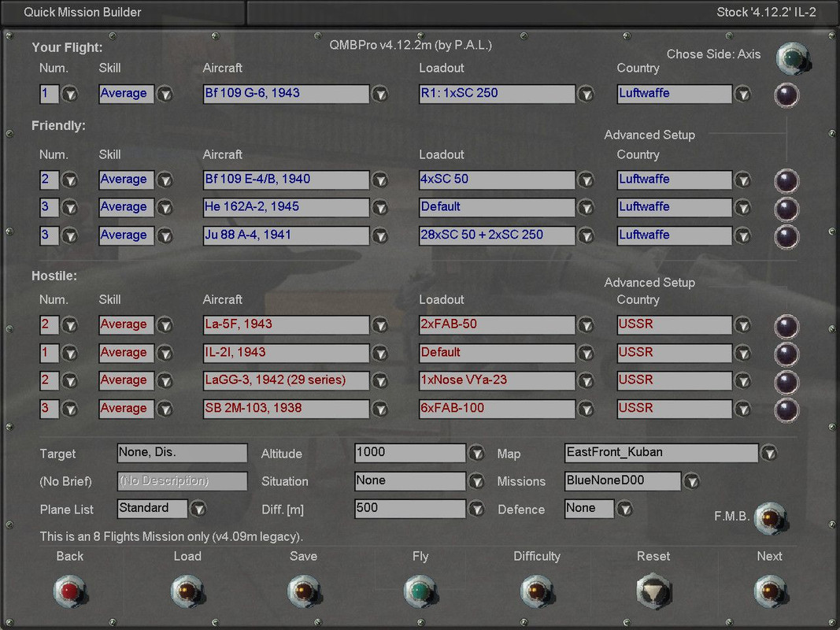
Task: Open loadout dropdown for R1: 1xSC 250
Action: click(x=586, y=94)
